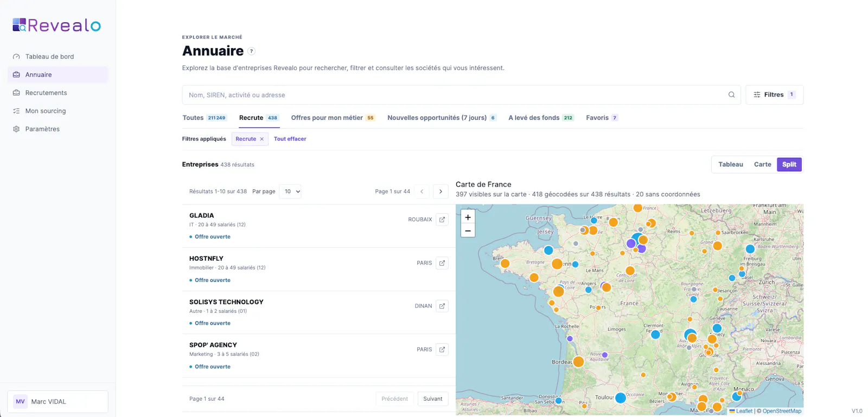Zoom out on the map

468,230
